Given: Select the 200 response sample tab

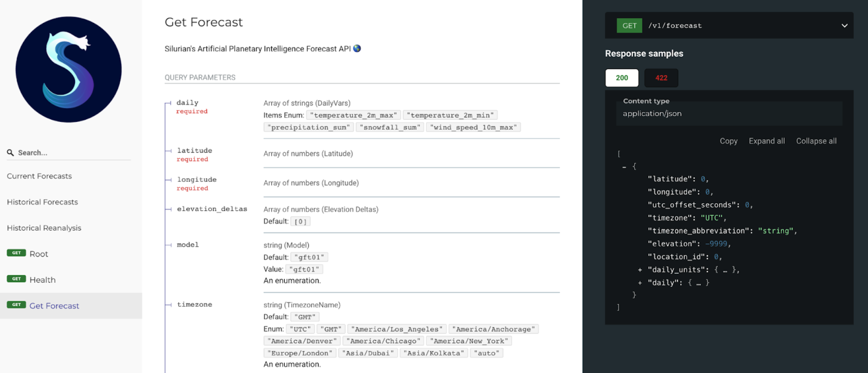Looking at the screenshot, I should pyautogui.click(x=622, y=78).
